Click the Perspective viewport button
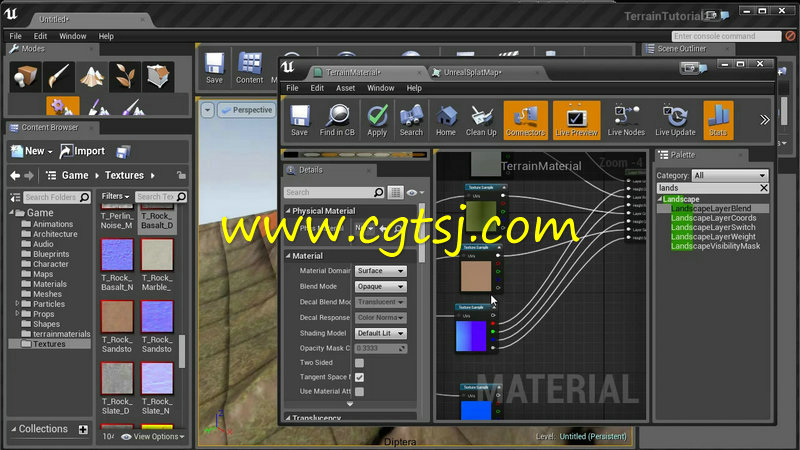Screen dimensions: 800x450 tap(247, 110)
